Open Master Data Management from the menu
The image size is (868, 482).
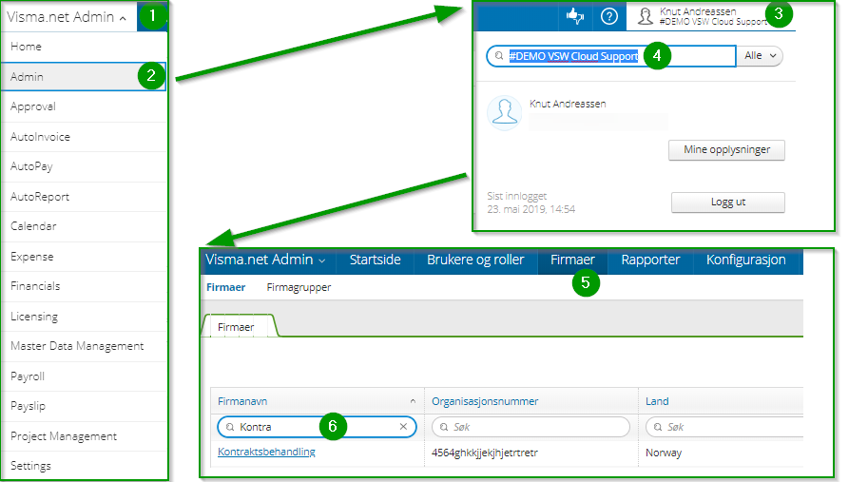[85, 346]
